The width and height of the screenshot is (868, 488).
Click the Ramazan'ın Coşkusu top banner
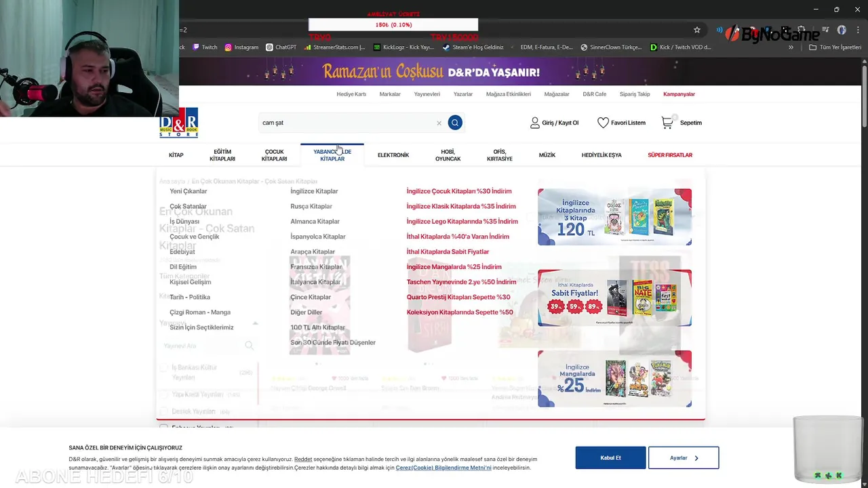(431, 72)
